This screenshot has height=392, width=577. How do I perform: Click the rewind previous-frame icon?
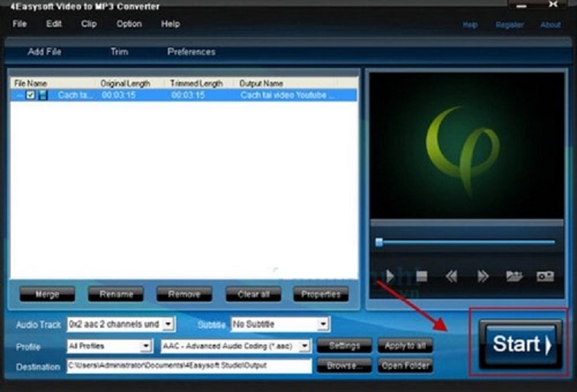(452, 276)
